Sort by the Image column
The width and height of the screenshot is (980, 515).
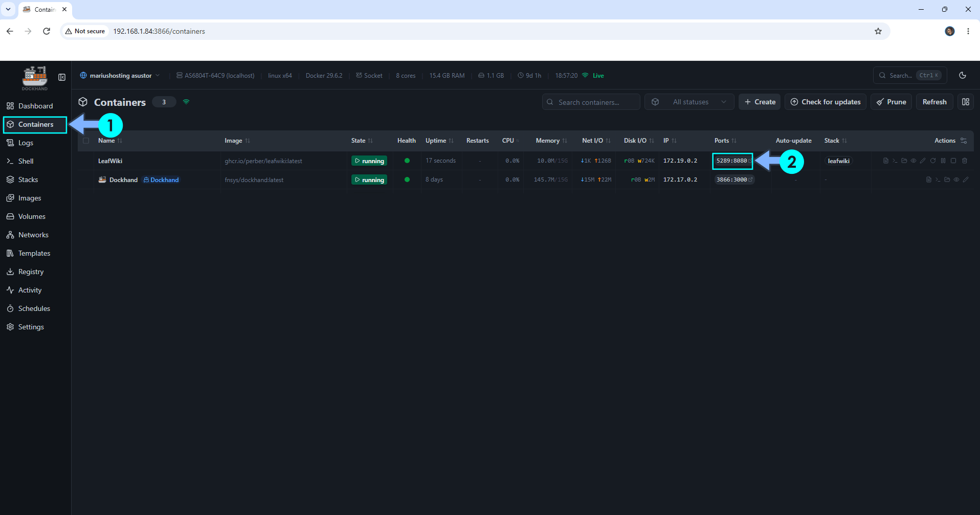pyautogui.click(x=237, y=141)
